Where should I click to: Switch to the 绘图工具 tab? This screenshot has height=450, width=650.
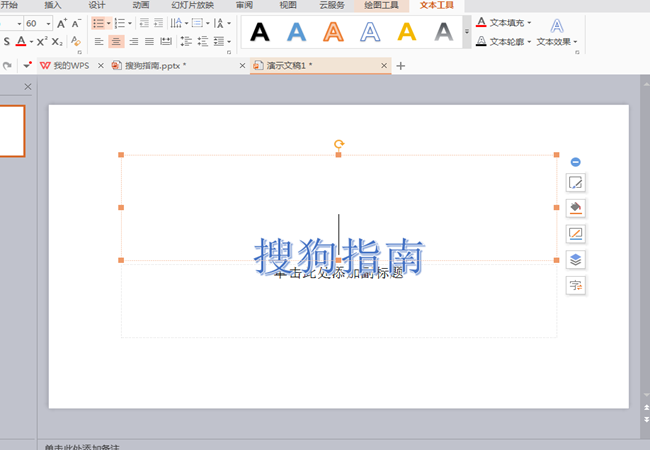(381, 5)
